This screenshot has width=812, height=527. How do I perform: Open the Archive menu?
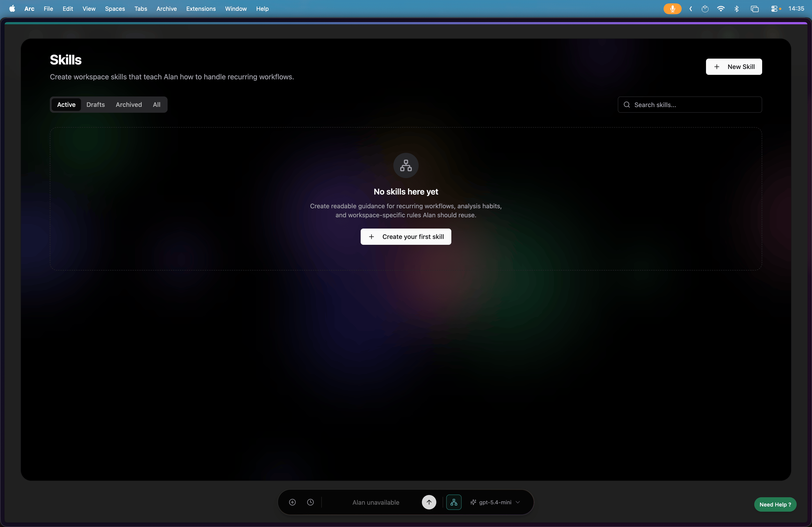tap(166, 9)
